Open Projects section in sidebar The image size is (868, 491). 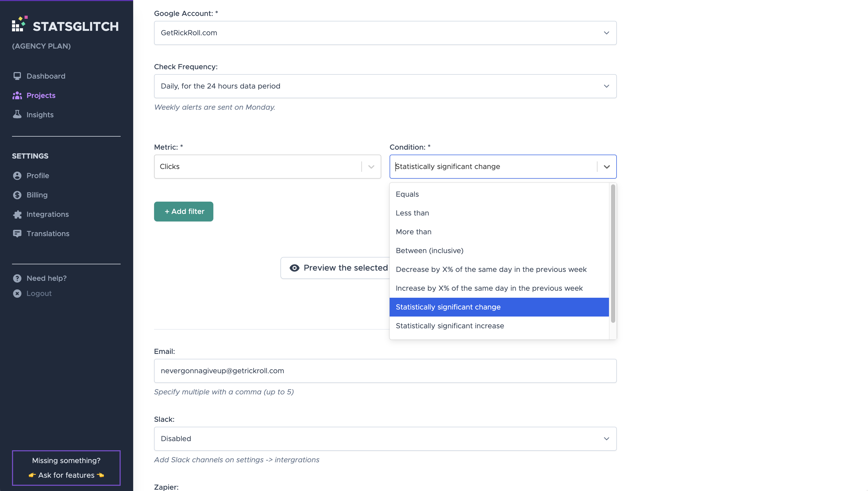[x=41, y=95]
